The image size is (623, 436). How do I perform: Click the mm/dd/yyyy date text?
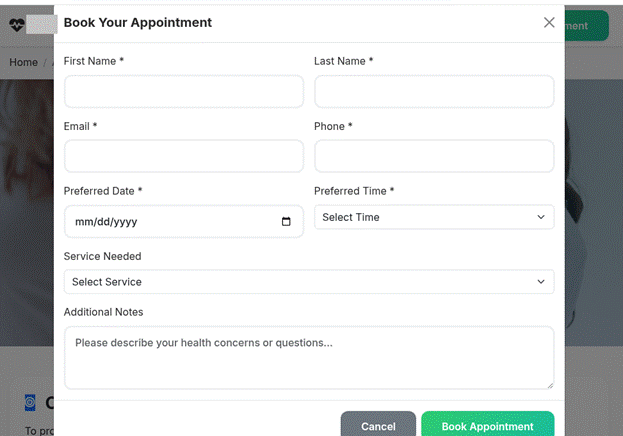pos(105,222)
